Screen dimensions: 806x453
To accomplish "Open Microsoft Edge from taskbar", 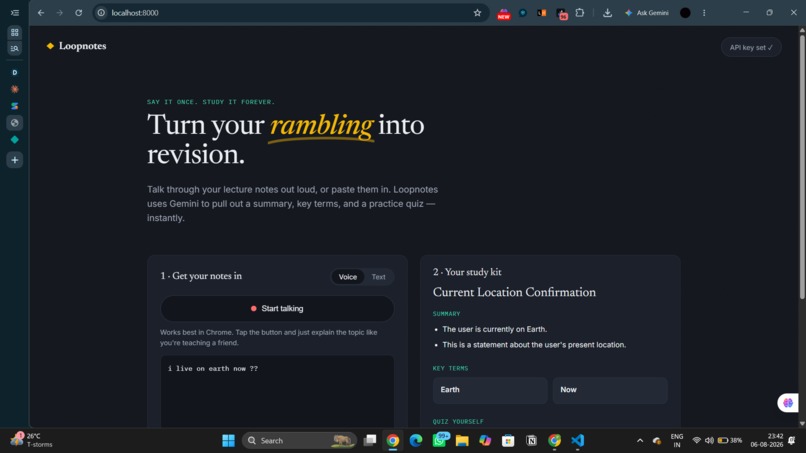I will (x=416, y=441).
